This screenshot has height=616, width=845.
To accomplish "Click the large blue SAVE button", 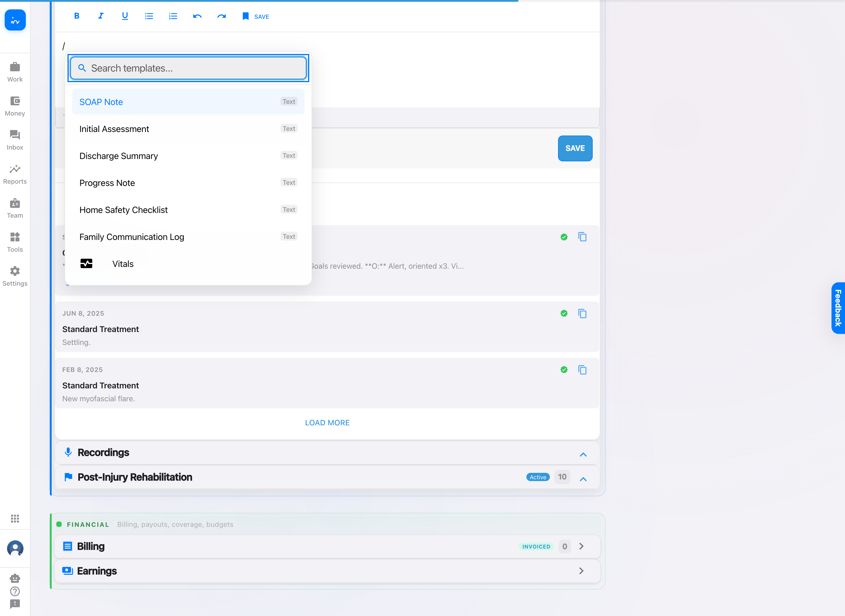I will click(575, 148).
